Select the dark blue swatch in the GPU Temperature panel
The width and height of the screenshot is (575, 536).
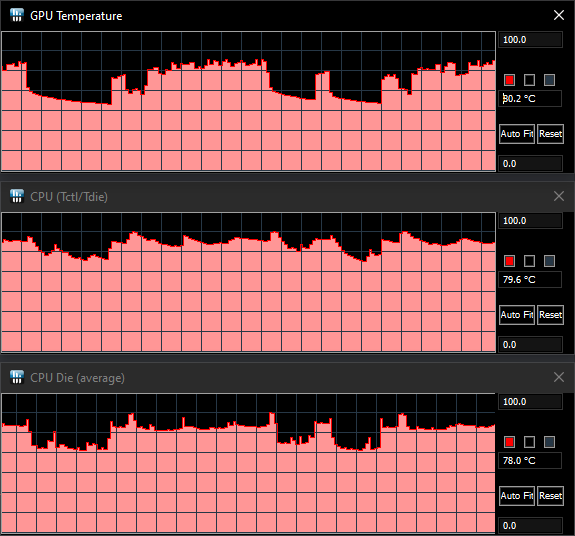549,80
